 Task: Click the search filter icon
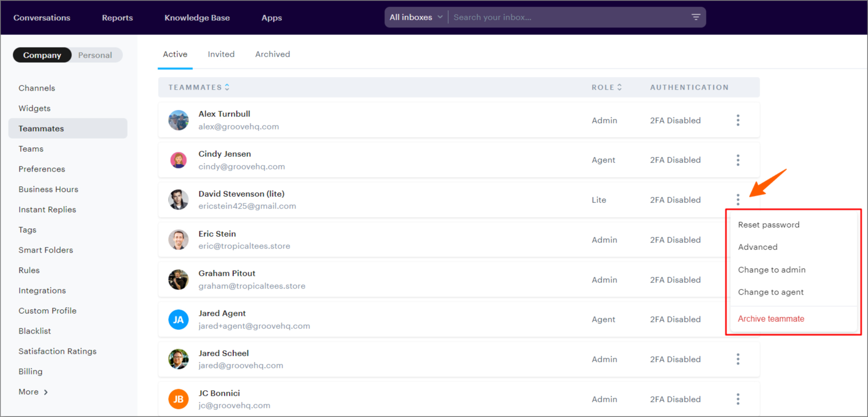[696, 17]
